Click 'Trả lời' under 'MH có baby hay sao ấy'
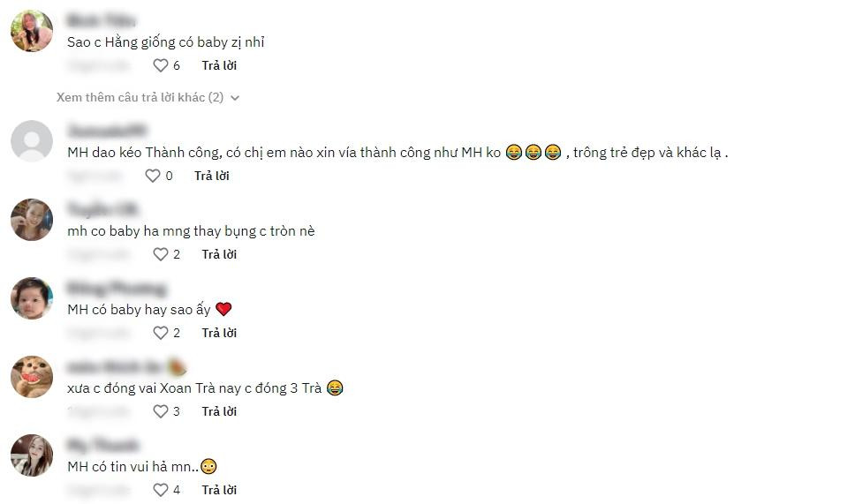 click(219, 333)
